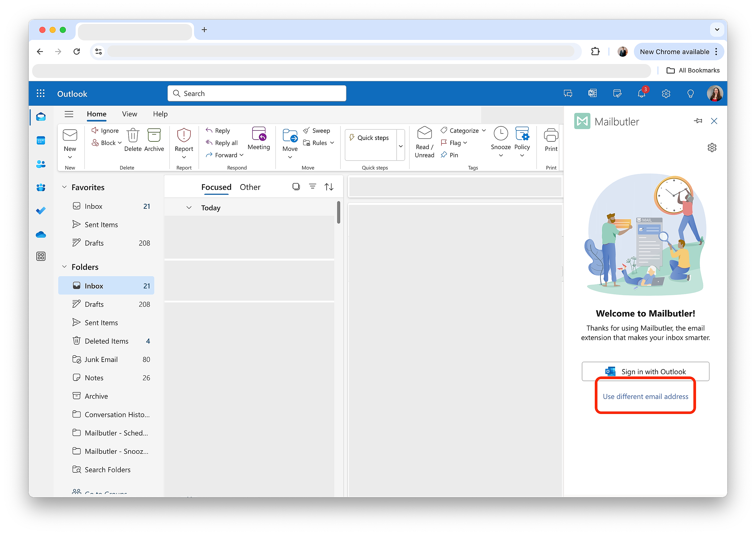Open the Groups module in left rail
The image size is (756, 535).
coord(41,187)
